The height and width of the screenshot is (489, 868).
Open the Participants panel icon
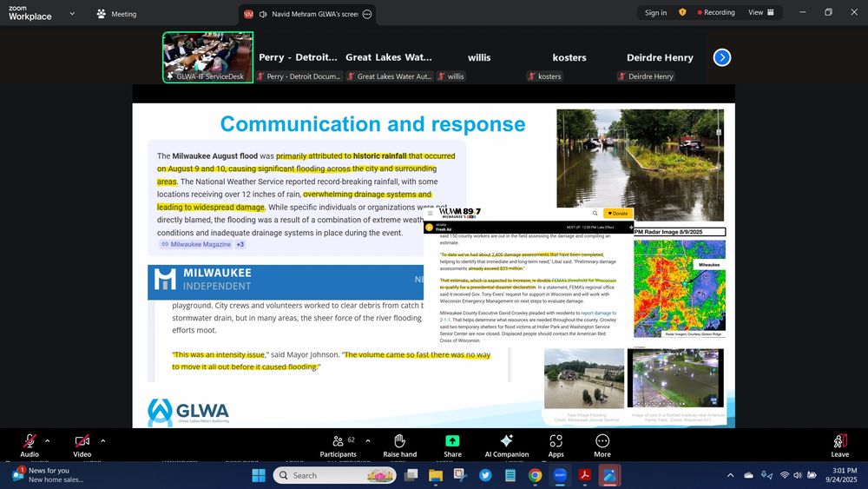338,441
